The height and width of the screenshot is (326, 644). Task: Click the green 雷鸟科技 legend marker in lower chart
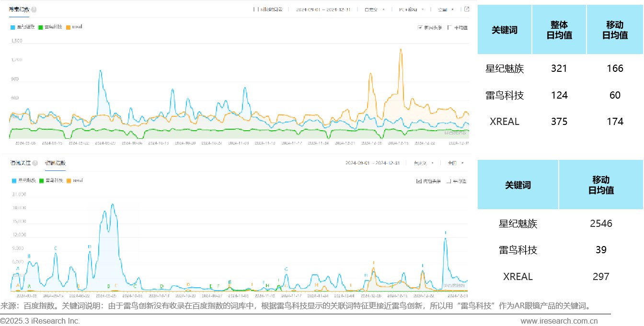(x=42, y=181)
